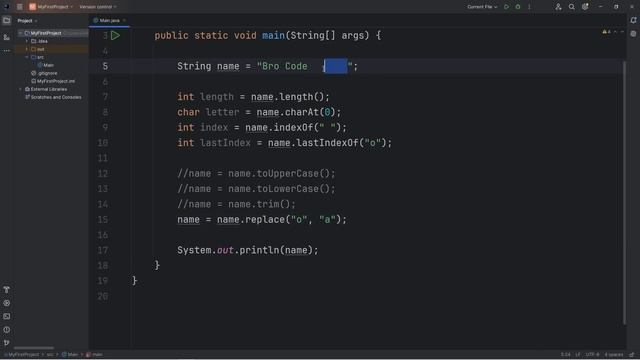Viewport: 640px width, 360px height.
Task: Open Code With Me icon
Action: [558, 7]
